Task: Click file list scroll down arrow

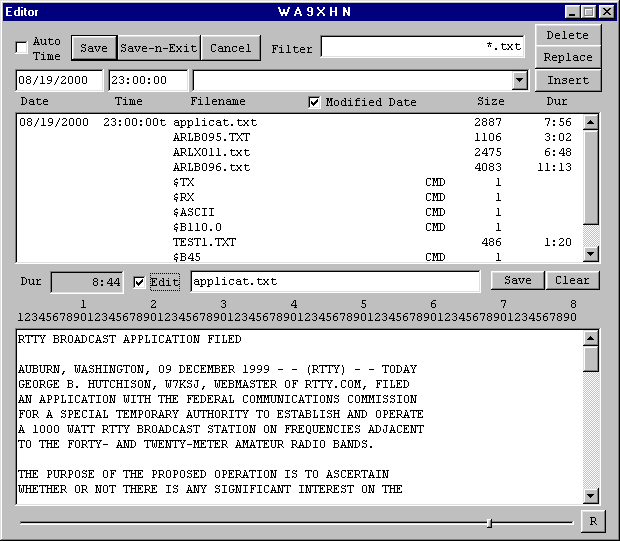Action: point(590,254)
